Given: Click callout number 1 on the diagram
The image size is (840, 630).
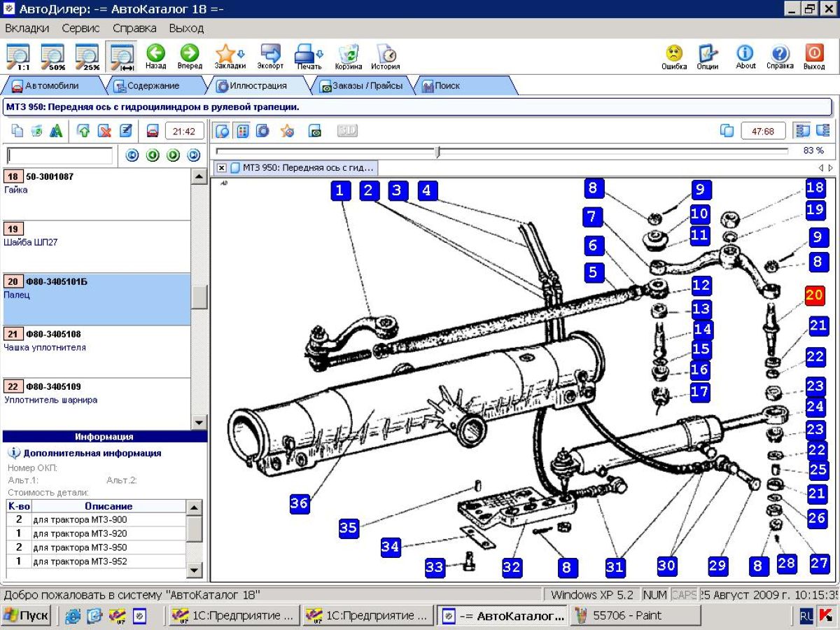Looking at the screenshot, I should point(340,190).
